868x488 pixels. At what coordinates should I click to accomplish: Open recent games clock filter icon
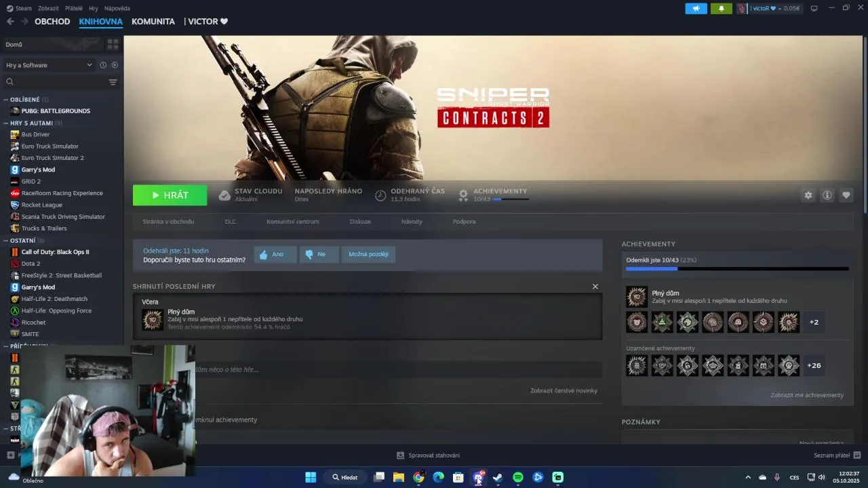[x=103, y=65]
